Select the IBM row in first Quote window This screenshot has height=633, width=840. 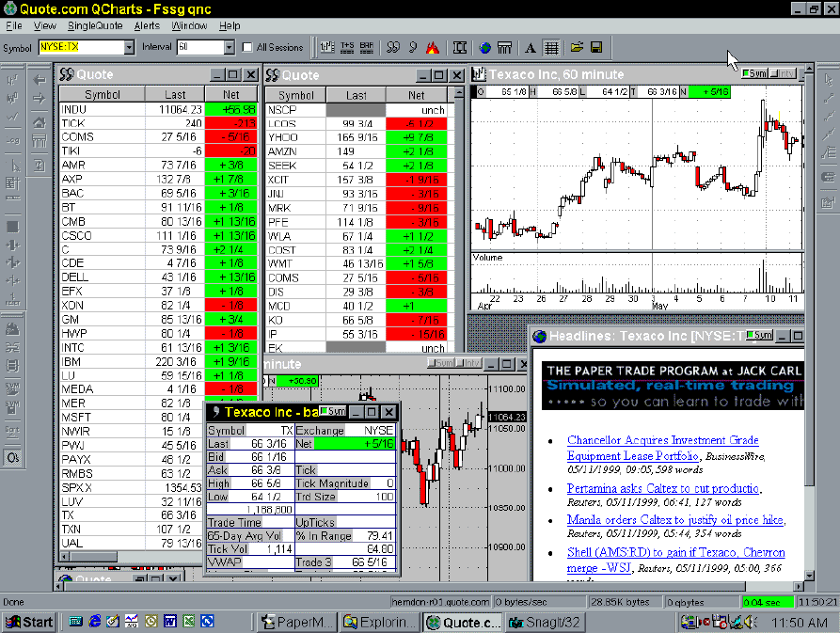pyautogui.click(x=158, y=361)
